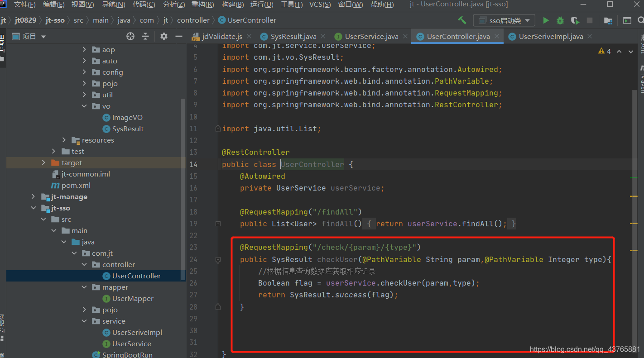Switch to the SysResult.java tab

293,36
